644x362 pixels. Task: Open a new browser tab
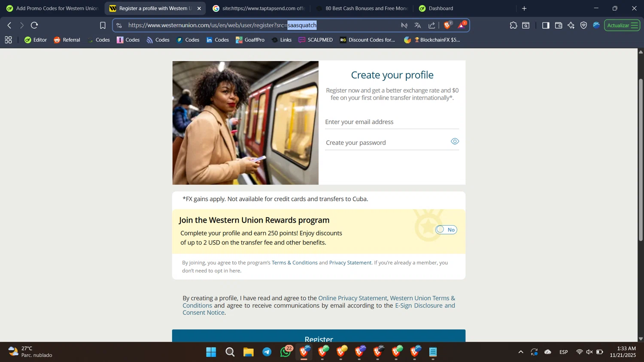coord(524,8)
